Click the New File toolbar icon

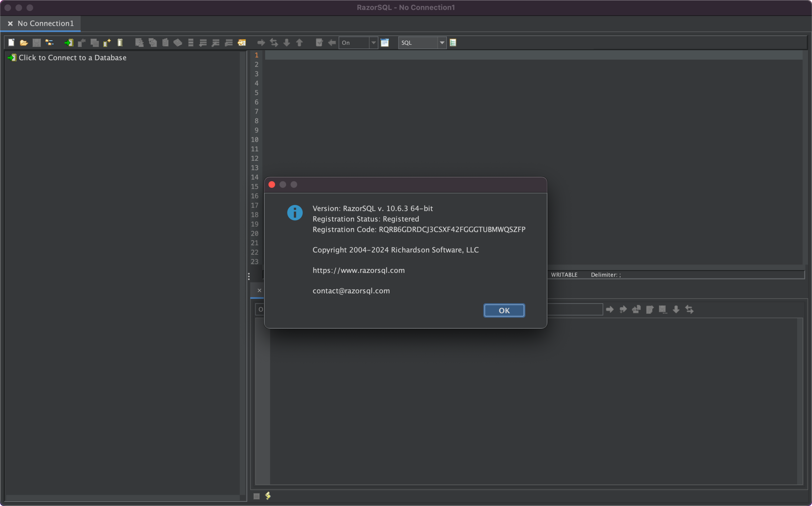11,43
